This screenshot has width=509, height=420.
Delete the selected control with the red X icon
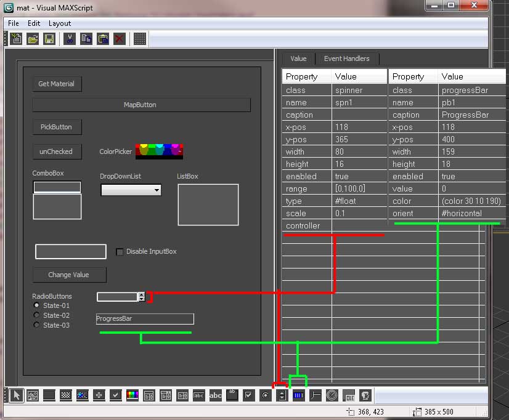click(x=120, y=39)
